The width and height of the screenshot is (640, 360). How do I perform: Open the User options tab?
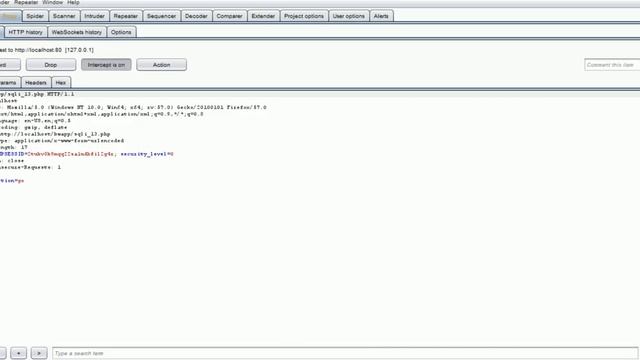[x=349, y=16]
